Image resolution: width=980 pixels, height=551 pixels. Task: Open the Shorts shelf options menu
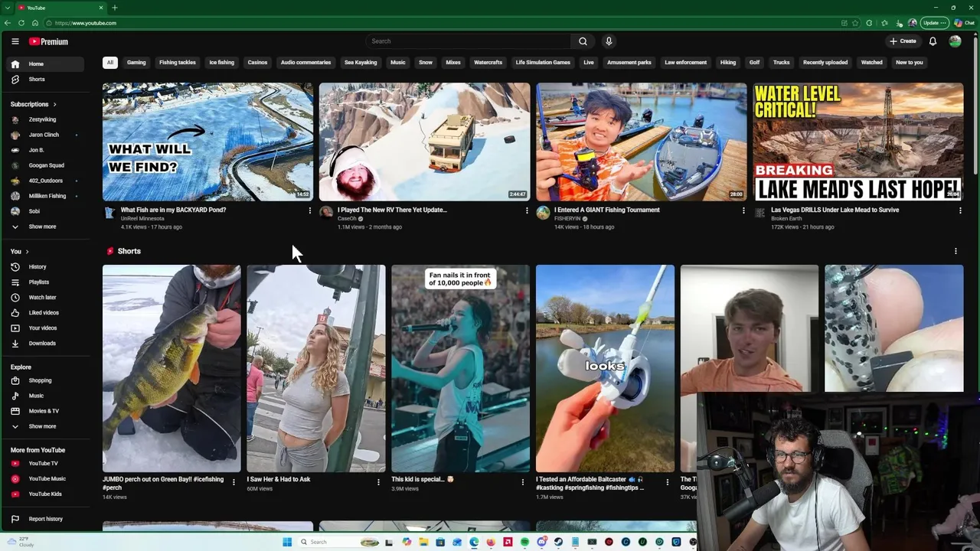point(955,251)
